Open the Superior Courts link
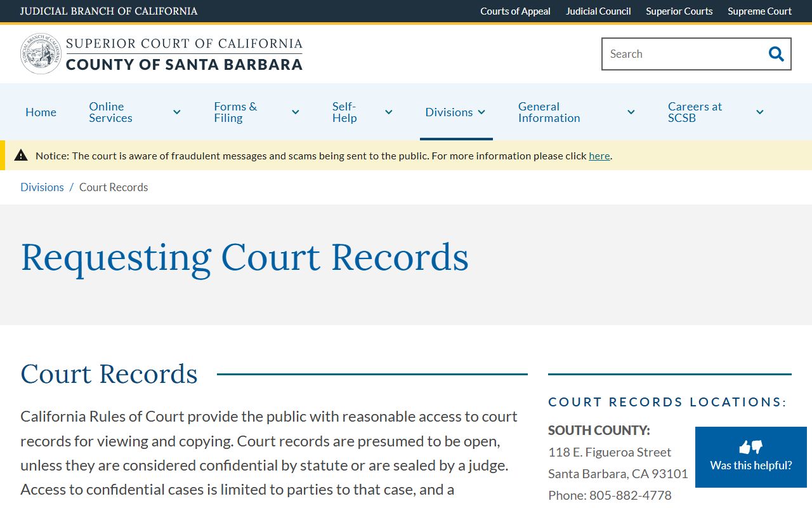 (x=679, y=11)
